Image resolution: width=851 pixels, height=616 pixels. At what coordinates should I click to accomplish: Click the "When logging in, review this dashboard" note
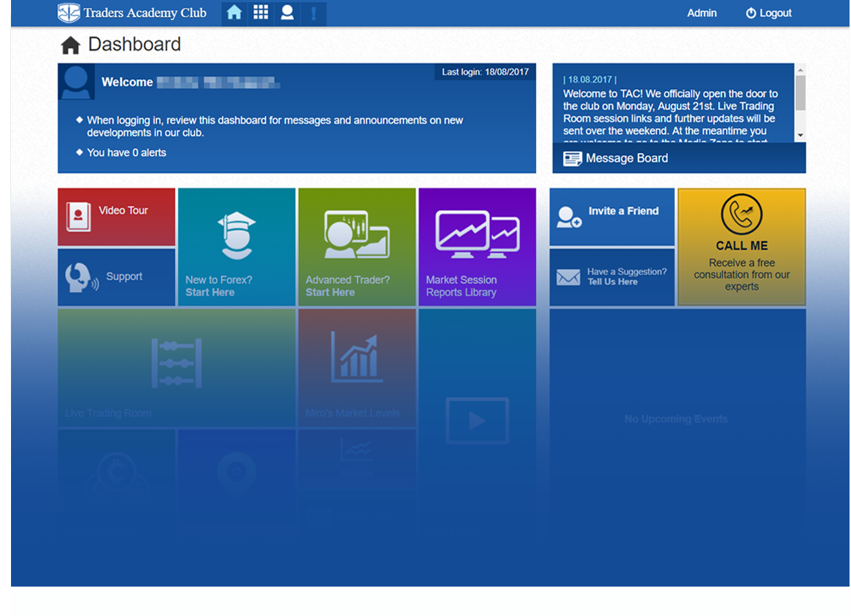[x=275, y=126]
